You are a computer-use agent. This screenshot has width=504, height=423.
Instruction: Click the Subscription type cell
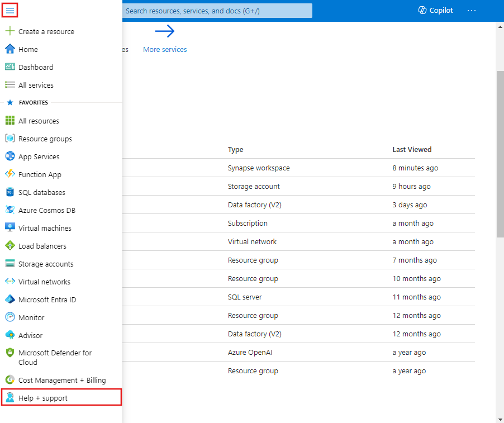248,223
